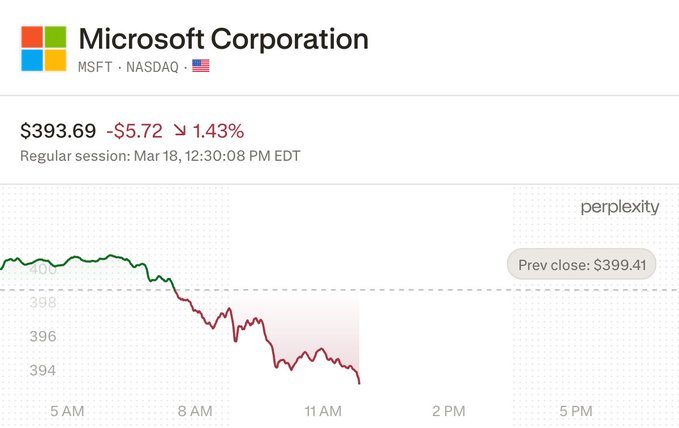Select the 11 AM time axis label

pos(323,410)
